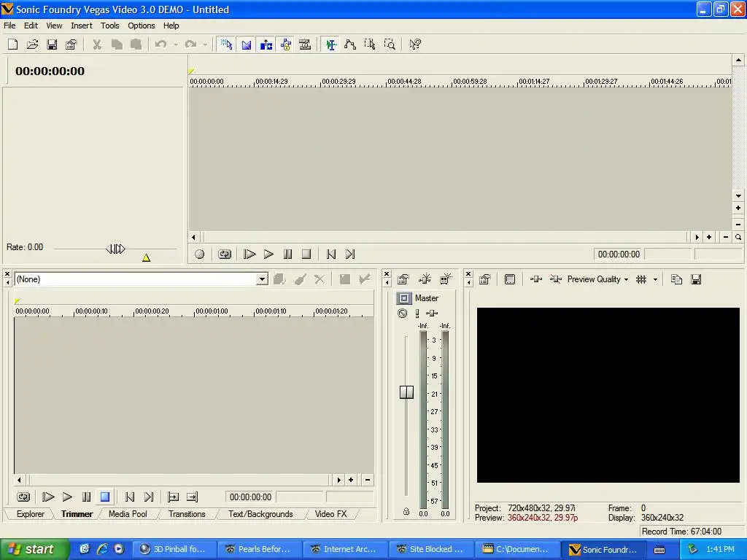
Task: Click the preview overlays grid icon
Action: point(641,279)
